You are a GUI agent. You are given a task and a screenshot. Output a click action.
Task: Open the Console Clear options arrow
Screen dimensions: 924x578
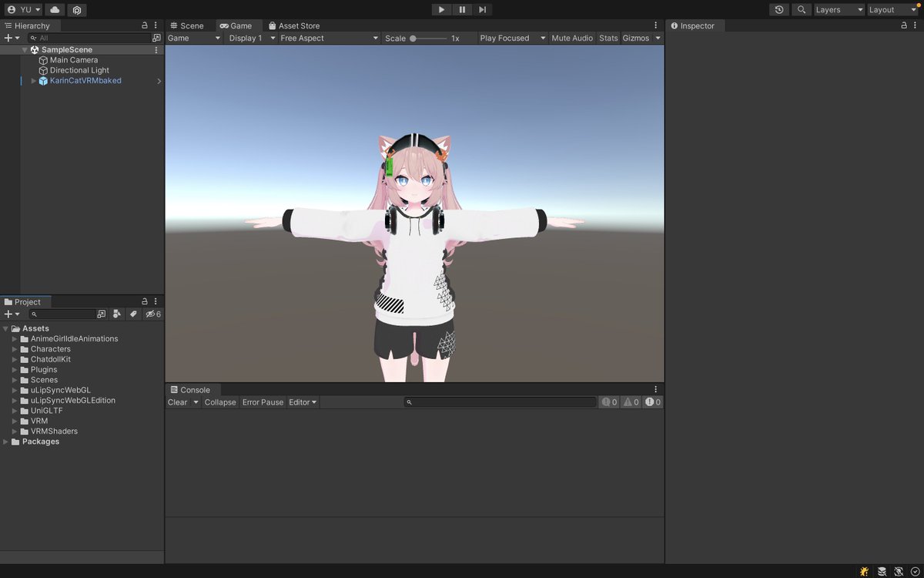(x=196, y=402)
